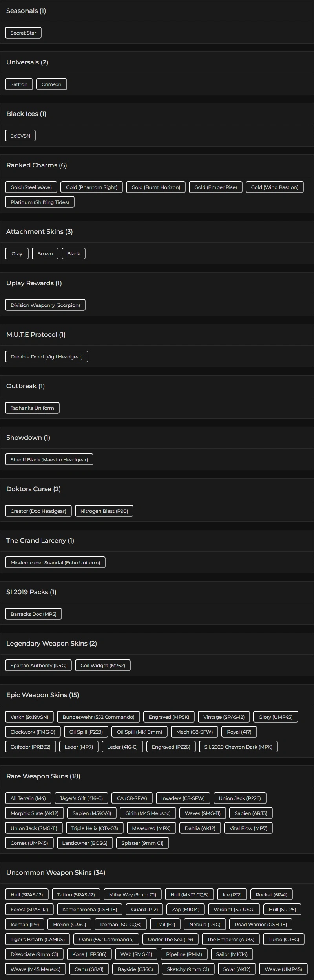Click the Kamehameha (GSH-18) skin tag
This screenshot has width=314, height=980.
(x=89, y=910)
